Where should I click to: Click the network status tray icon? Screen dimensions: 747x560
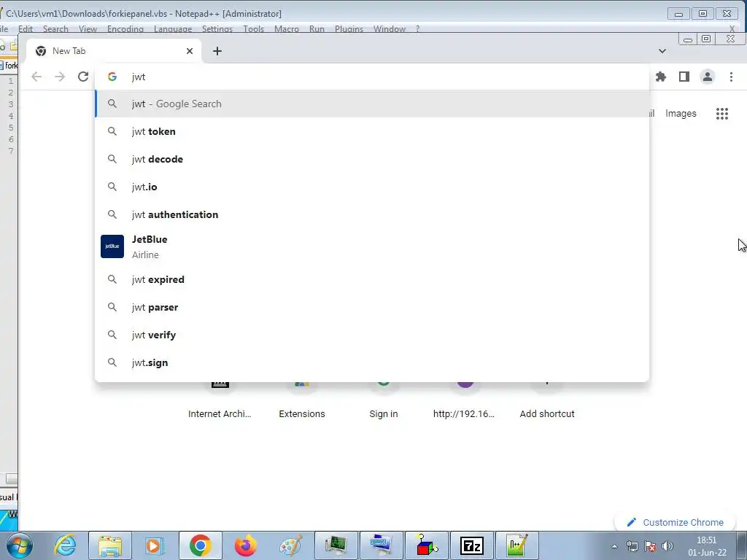[x=632, y=546]
